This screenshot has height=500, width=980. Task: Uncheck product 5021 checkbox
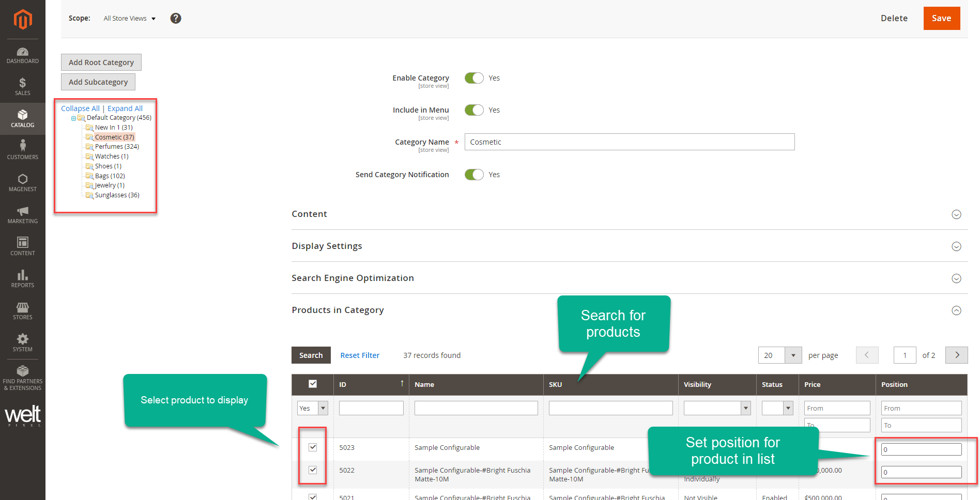point(313,497)
